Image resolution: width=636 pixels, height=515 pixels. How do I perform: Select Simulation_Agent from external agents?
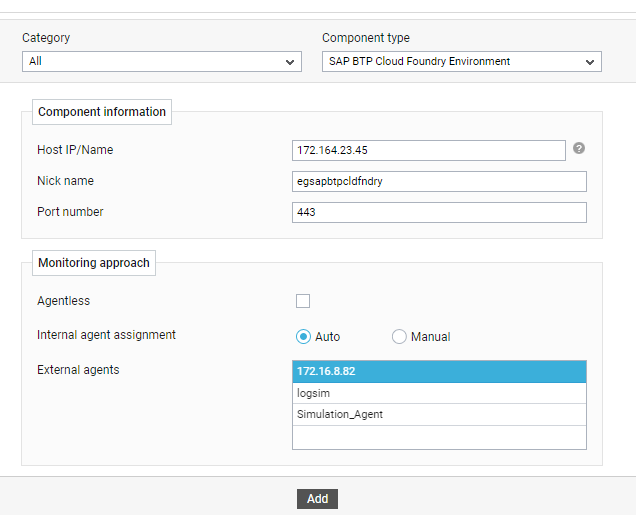[439, 414]
